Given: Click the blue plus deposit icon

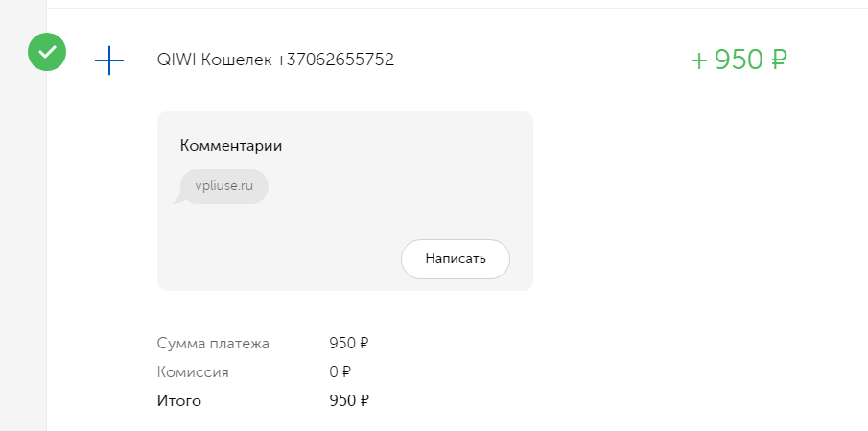Looking at the screenshot, I should 109,60.
